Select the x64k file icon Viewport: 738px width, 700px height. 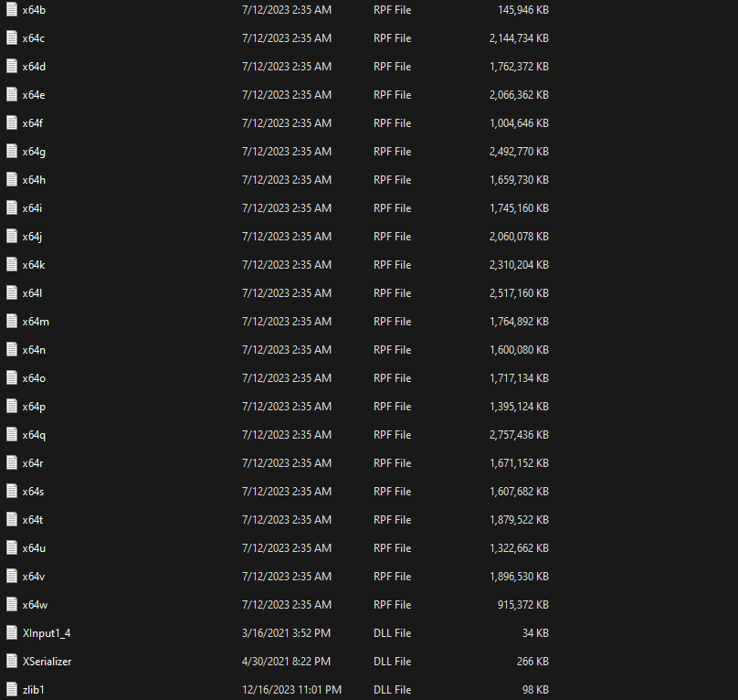(x=12, y=265)
